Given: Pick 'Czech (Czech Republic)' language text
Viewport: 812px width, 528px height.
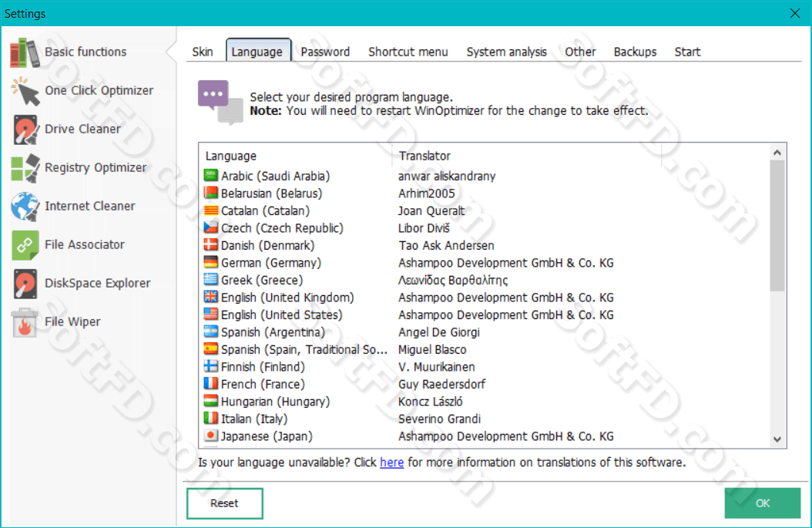Looking at the screenshot, I should [282, 228].
